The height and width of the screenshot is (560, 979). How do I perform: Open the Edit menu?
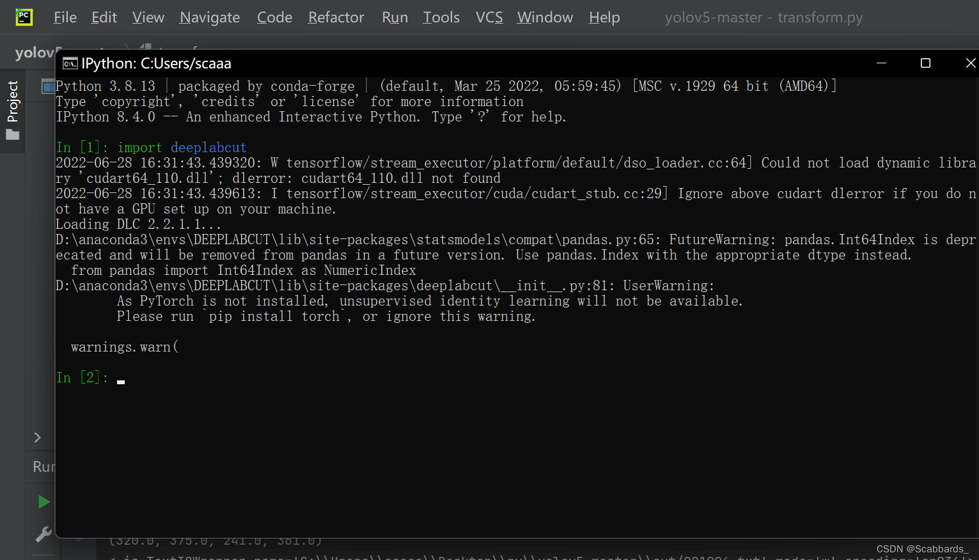pos(104,17)
